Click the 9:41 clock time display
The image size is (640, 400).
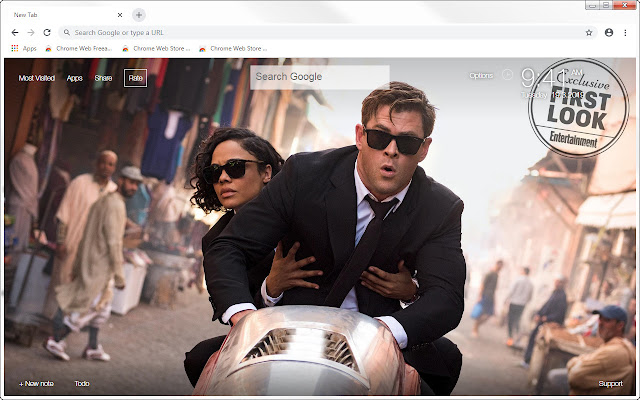tap(542, 78)
